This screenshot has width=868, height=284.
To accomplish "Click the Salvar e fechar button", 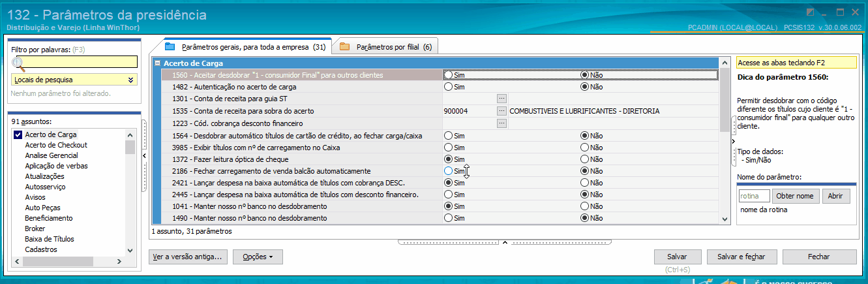I will click(x=742, y=257).
